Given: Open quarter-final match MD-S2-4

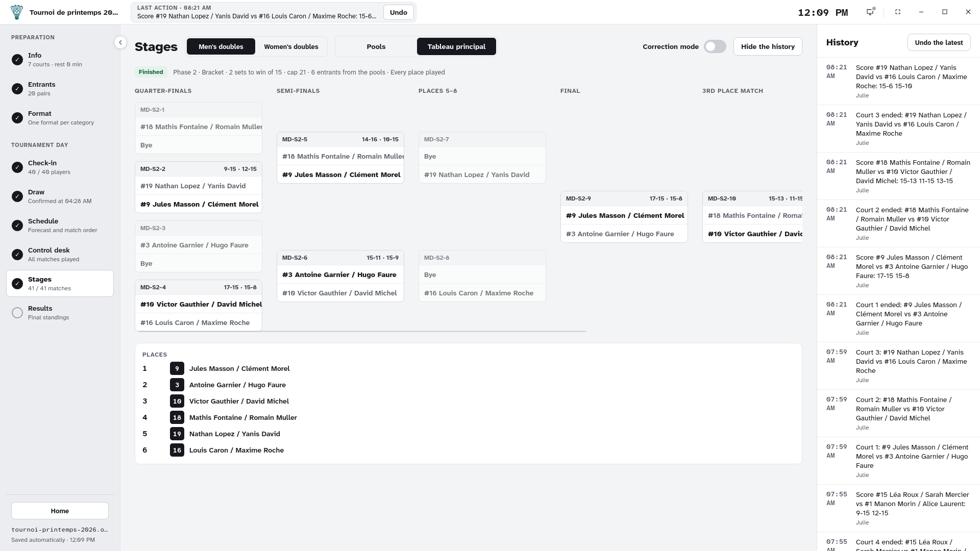Looking at the screenshot, I should coord(199,306).
